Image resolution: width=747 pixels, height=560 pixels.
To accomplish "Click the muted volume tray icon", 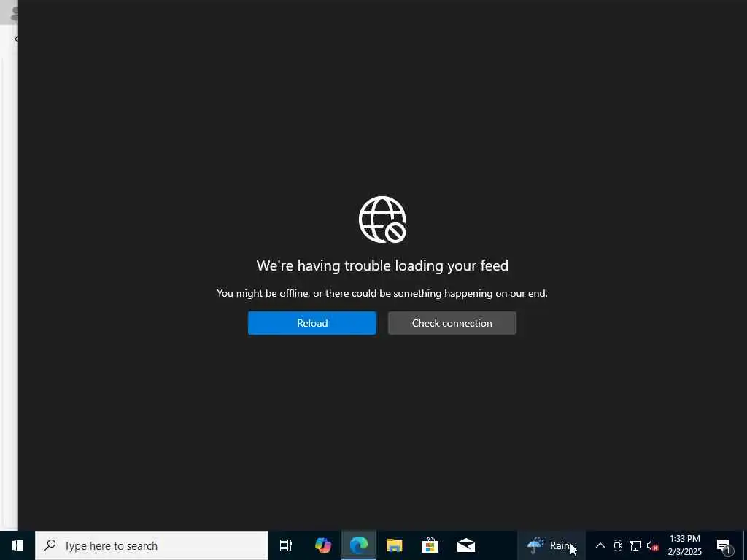I will tap(652, 545).
